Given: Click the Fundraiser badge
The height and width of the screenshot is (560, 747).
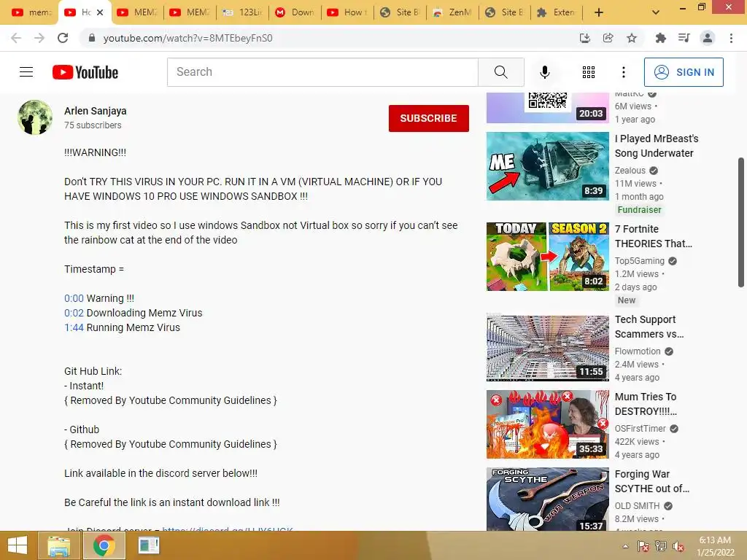Looking at the screenshot, I should [639, 210].
